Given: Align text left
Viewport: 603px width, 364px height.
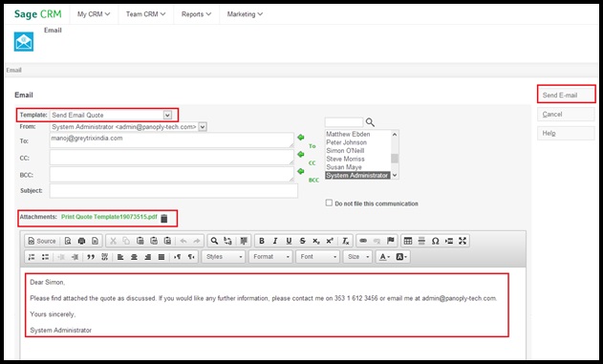Looking at the screenshot, I should [x=120, y=257].
